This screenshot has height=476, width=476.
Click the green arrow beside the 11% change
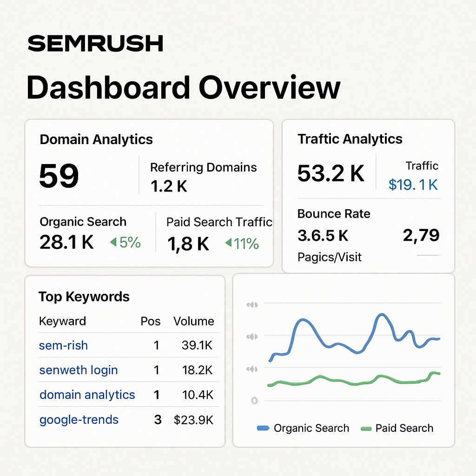click(x=228, y=243)
